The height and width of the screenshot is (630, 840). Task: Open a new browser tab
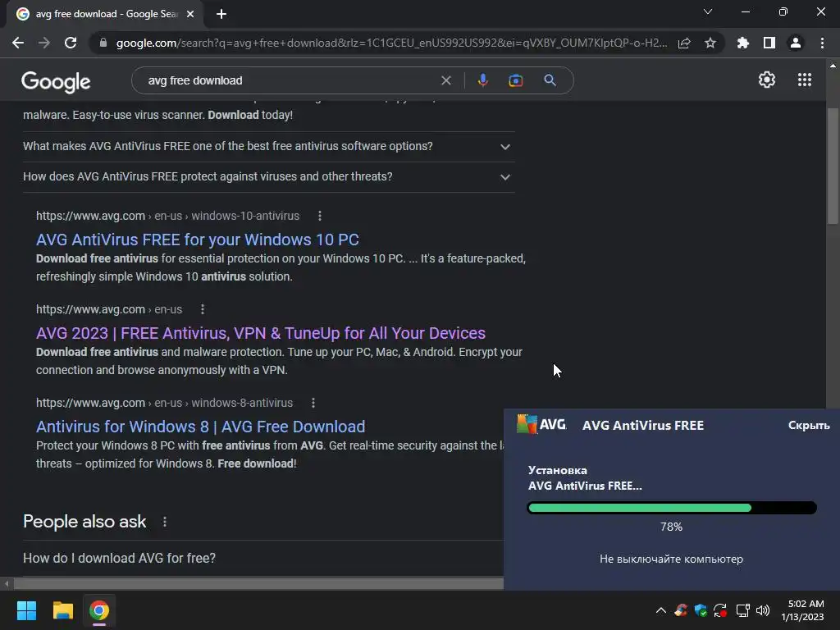(x=221, y=14)
